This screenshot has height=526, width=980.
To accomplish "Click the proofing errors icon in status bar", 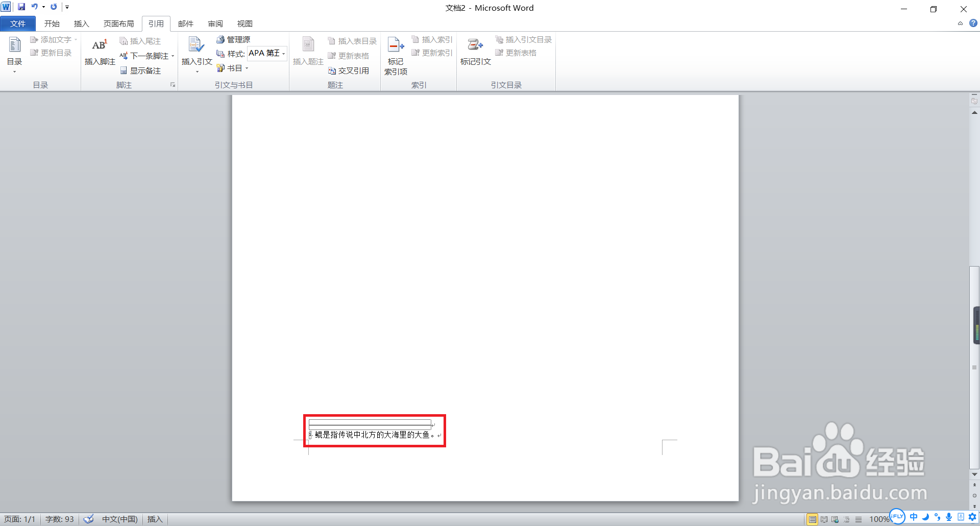I will (88, 519).
